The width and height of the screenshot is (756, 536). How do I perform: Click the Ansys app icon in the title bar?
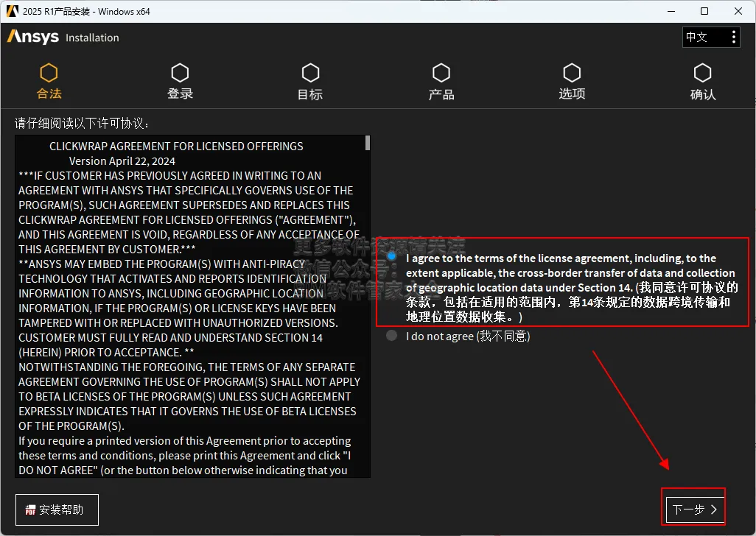tap(12, 11)
